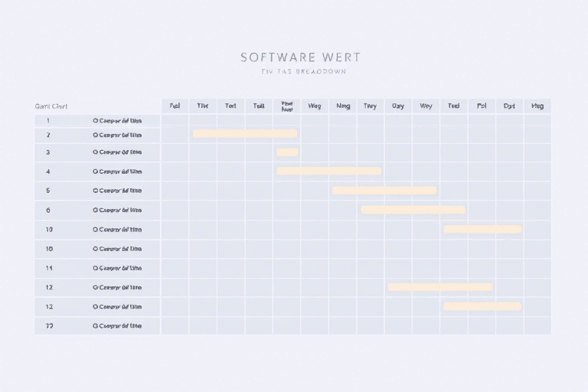
Task: Toggle the circle marker in row 5
Action: click(x=96, y=191)
